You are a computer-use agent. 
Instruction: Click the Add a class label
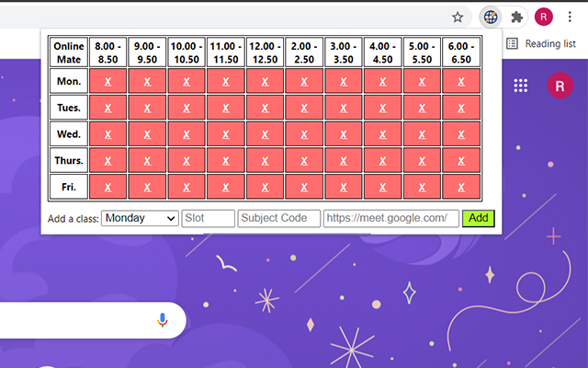point(73,219)
